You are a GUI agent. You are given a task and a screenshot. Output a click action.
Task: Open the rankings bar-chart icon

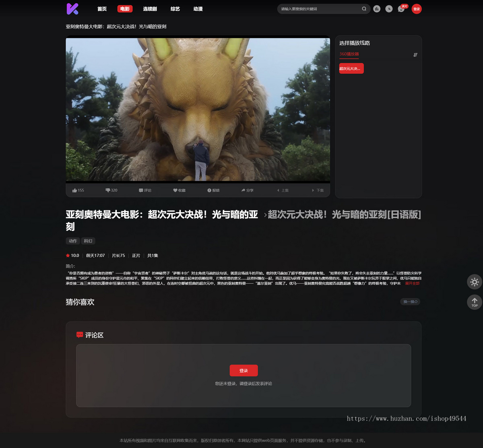[x=377, y=9]
